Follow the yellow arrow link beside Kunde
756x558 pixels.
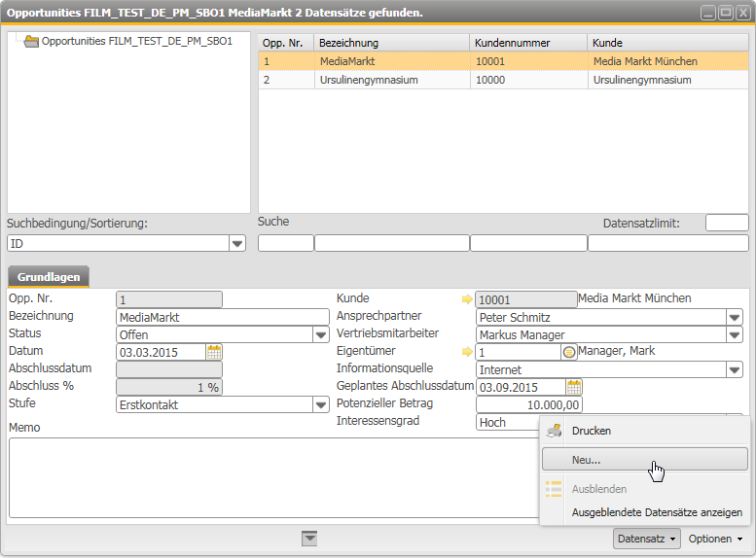pos(467,299)
